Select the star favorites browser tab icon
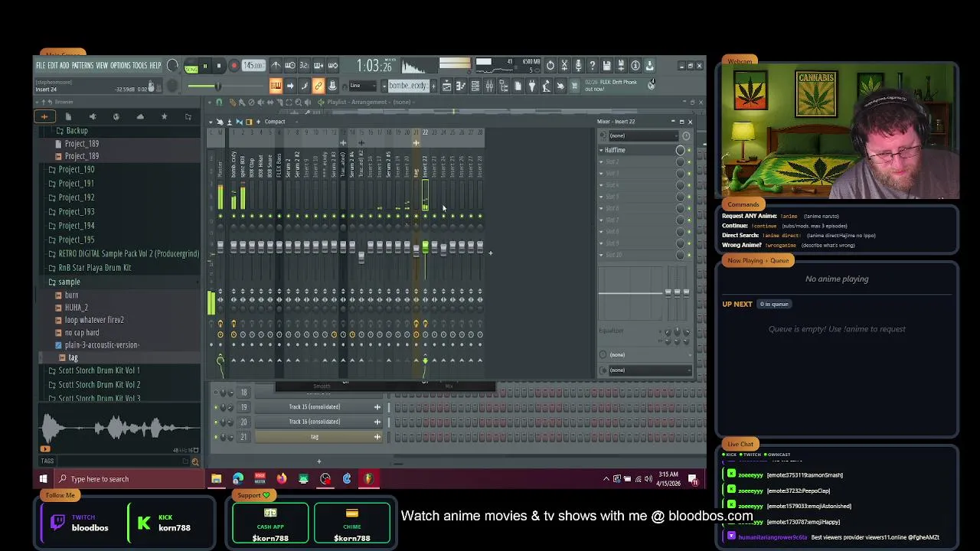The width and height of the screenshot is (980, 551). (164, 116)
